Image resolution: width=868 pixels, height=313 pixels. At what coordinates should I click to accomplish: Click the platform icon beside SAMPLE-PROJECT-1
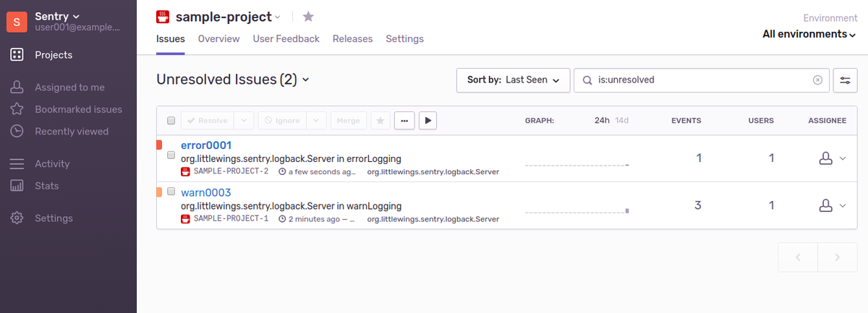pyautogui.click(x=186, y=218)
